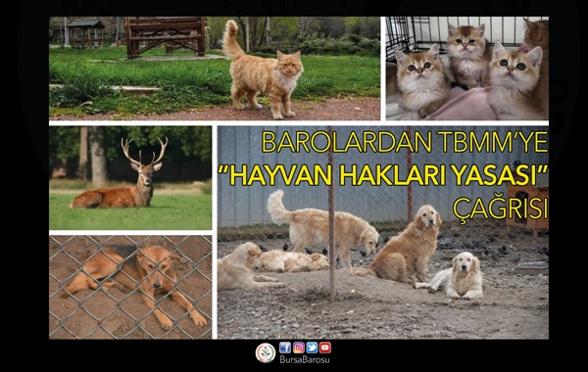Click the round Bursa Barosu emblem logo
588x372 pixels.
pyautogui.click(x=266, y=352)
